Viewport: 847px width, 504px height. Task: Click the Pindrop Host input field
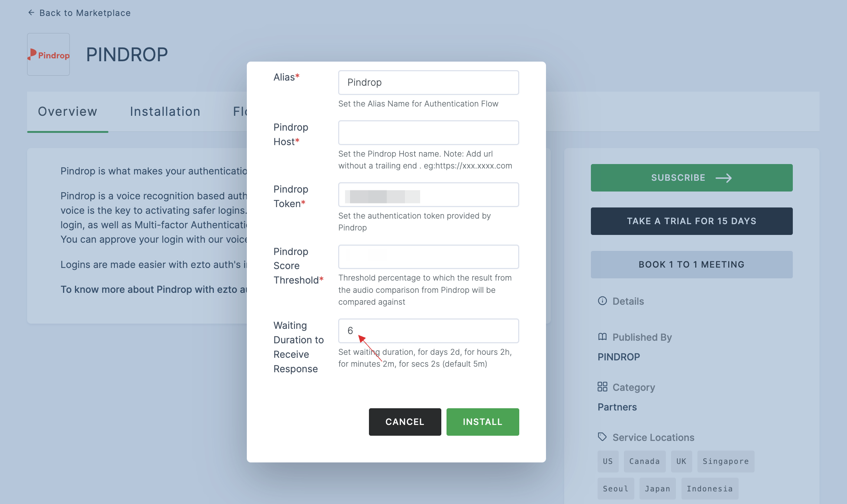pos(428,132)
